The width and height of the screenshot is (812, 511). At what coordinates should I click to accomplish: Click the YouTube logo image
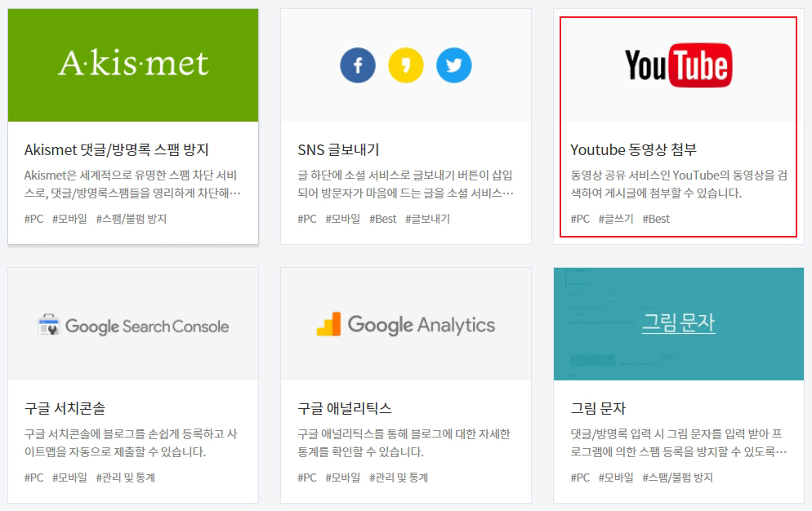point(678,65)
